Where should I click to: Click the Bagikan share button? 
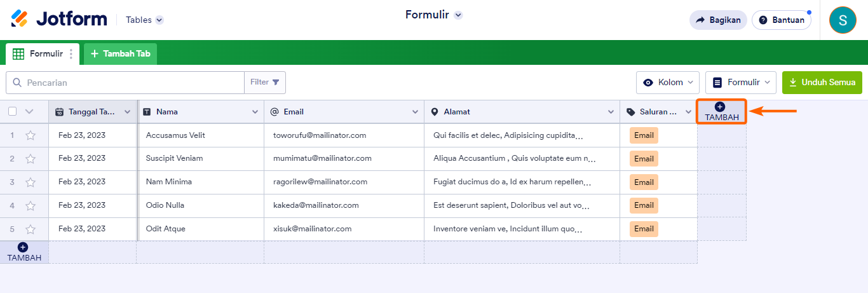tap(718, 20)
